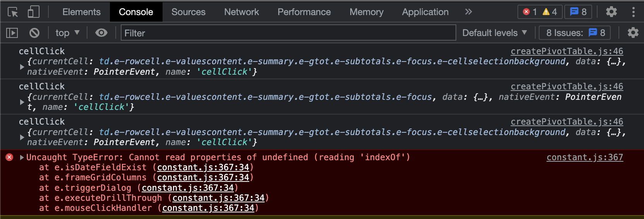The image size is (644, 219).
Task: Open console settings gear icon
Action: click(x=633, y=33)
